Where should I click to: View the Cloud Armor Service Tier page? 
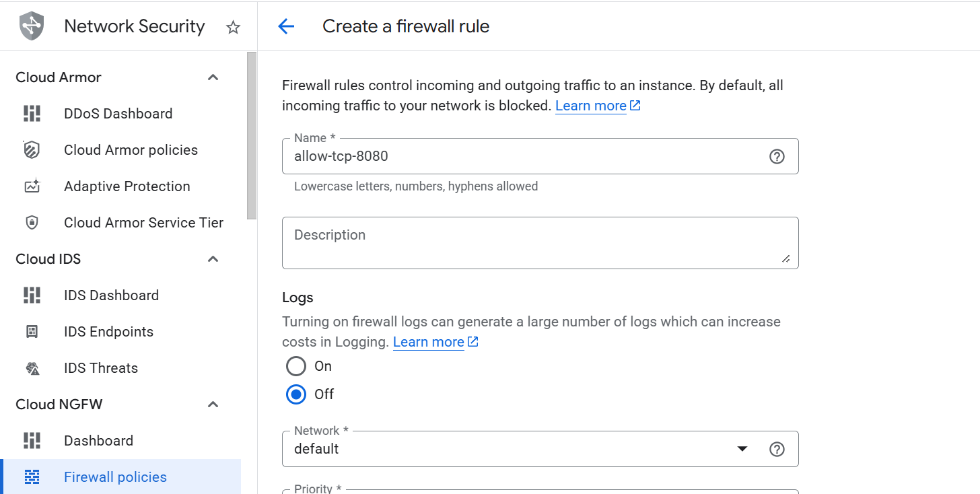[x=143, y=222]
